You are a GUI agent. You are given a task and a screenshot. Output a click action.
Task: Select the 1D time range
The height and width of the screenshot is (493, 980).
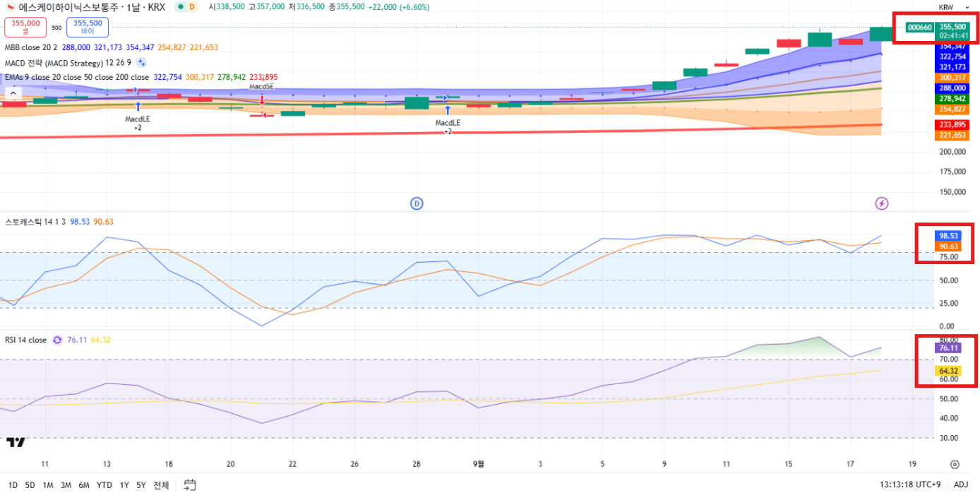[13, 485]
